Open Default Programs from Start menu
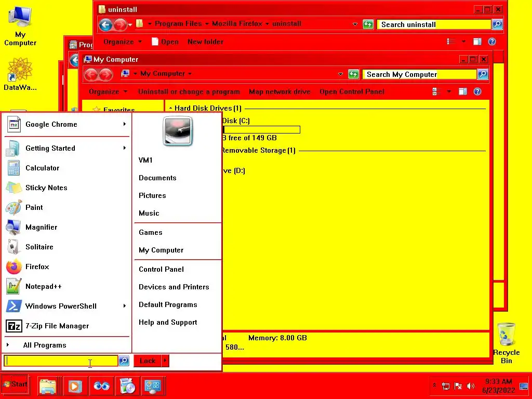Screen dimensions: 532x399 [x=168, y=304]
